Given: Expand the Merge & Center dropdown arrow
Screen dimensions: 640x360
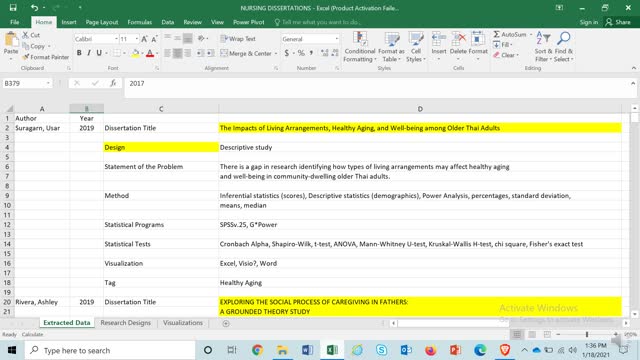Looking at the screenshot, I should point(276,53).
